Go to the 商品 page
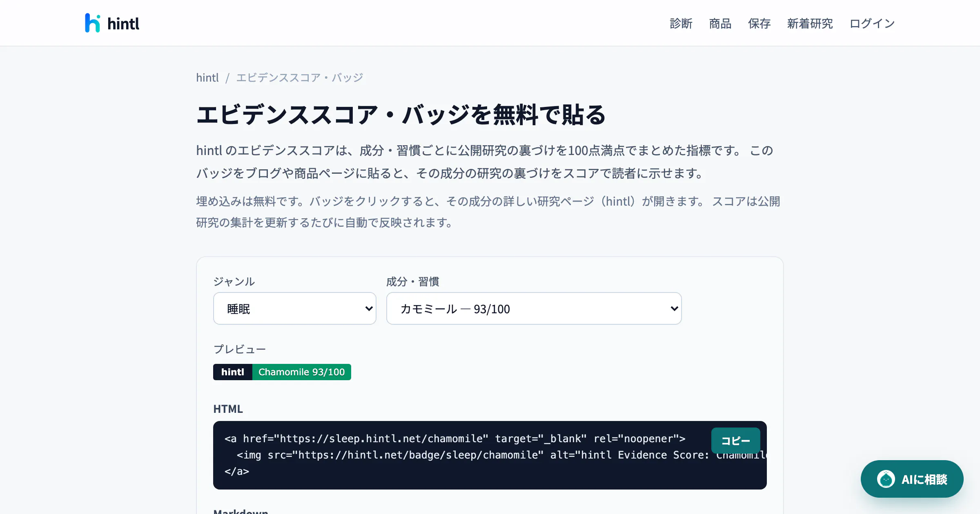Image resolution: width=980 pixels, height=514 pixels. click(720, 24)
